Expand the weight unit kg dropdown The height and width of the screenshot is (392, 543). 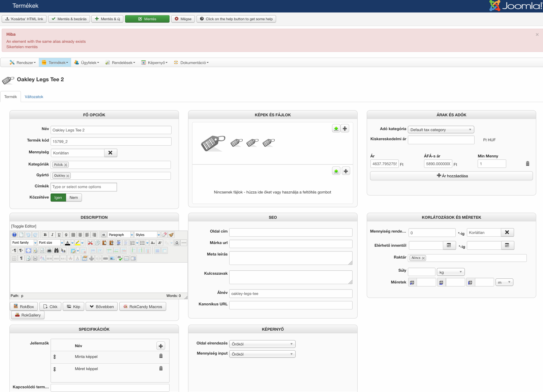(x=450, y=272)
